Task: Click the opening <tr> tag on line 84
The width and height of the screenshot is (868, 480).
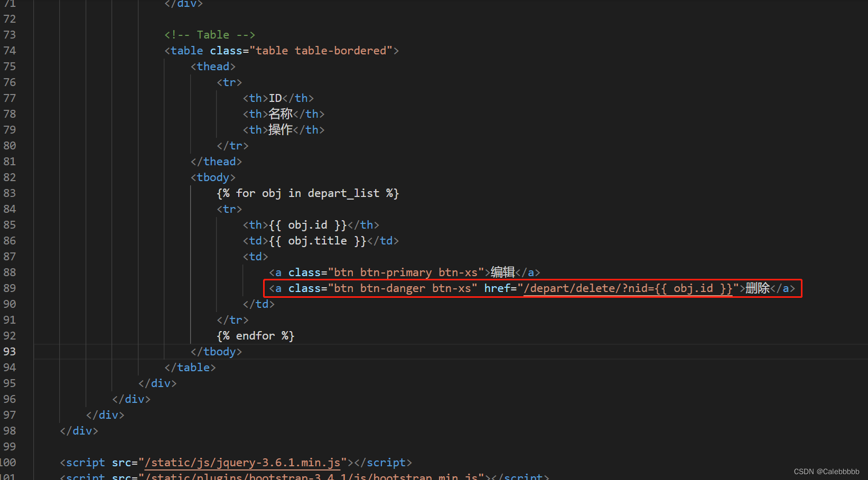Action: (229, 209)
